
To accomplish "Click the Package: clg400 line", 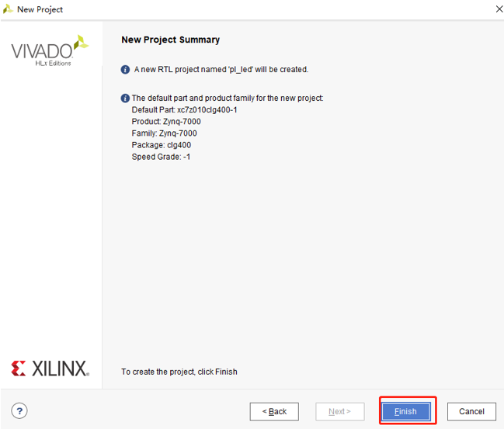I will point(161,145).
